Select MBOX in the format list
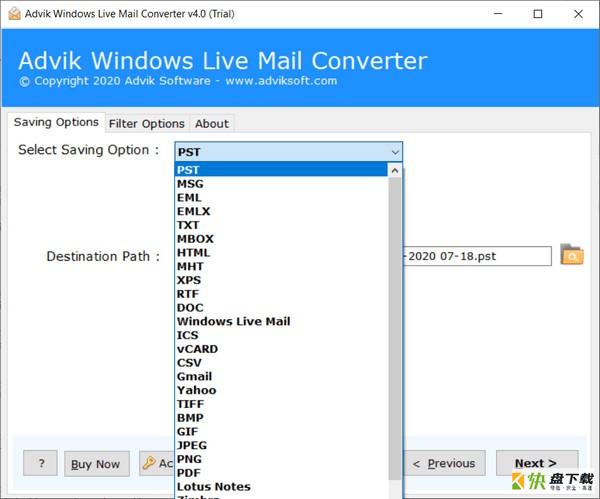Image resolution: width=600 pixels, height=499 pixels. point(281,239)
